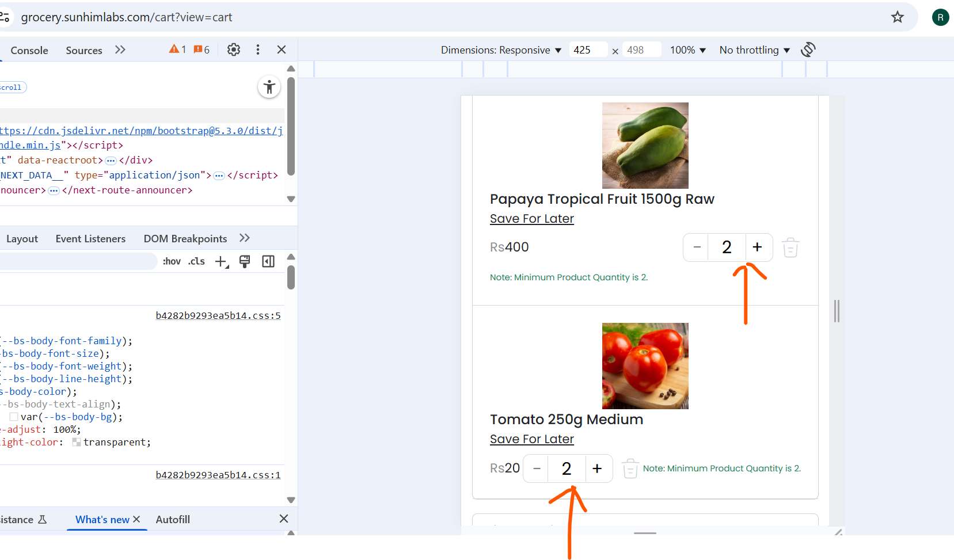This screenshot has height=560, width=954.
Task: Save Tomato for later
Action: click(x=532, y=439)
